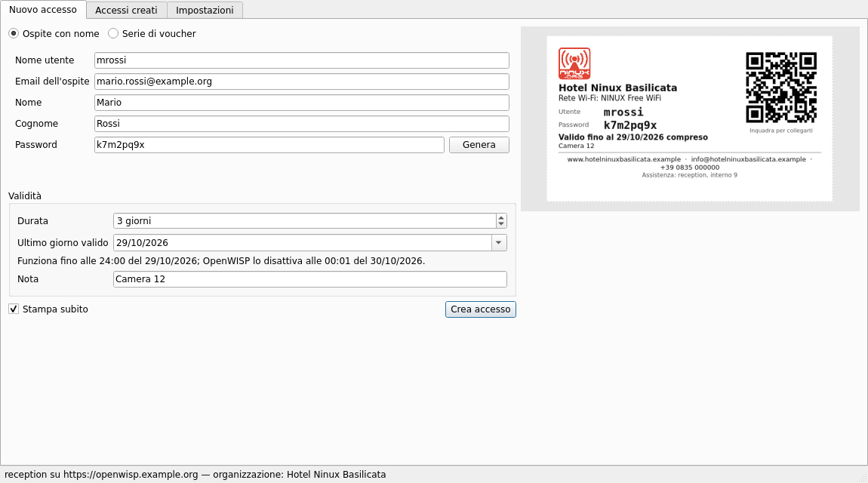Image resolution: width=868 pixels, height=483 pixels.
Task: Click the voucher username 'mrossi' text
Action: pyautogui.click(x=623, y=112)
